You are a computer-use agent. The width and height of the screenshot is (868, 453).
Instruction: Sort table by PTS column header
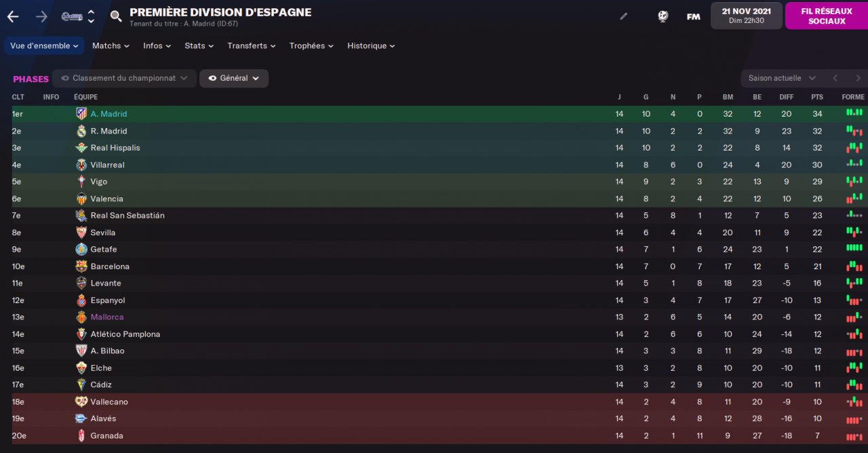coord(817,97)
